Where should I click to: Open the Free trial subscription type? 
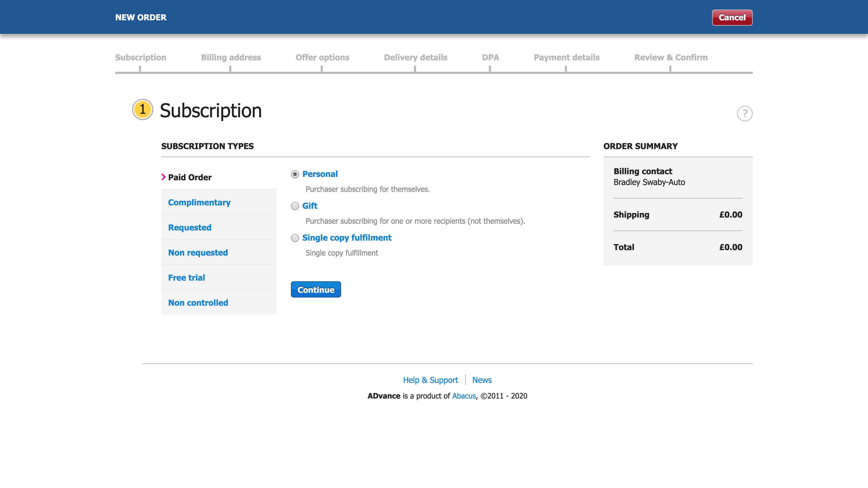coord(186,277)
